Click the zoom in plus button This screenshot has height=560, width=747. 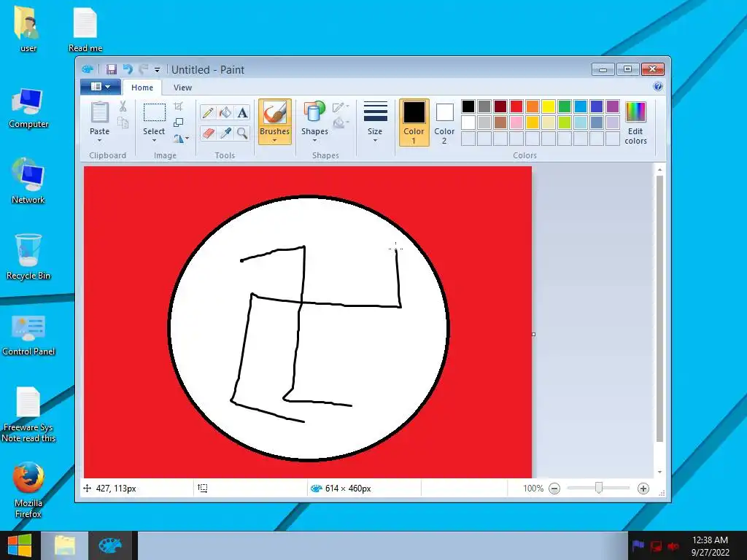tap(643, 489)
